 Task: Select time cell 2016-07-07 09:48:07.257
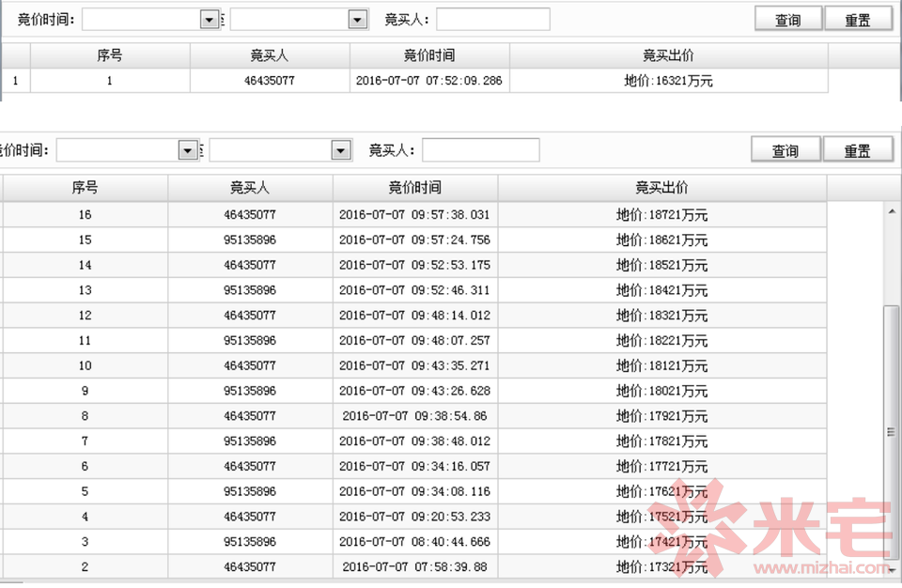click(x=414, y=341)
